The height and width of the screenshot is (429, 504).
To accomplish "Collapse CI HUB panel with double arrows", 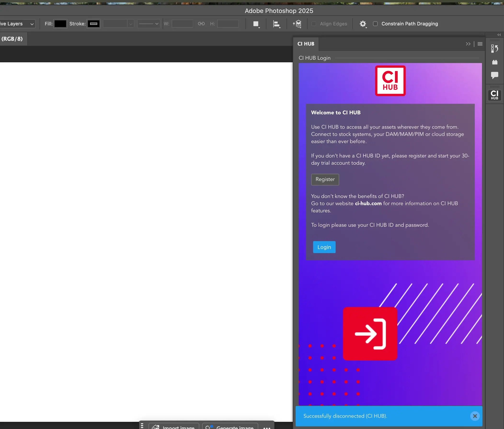I will point(468,44).
